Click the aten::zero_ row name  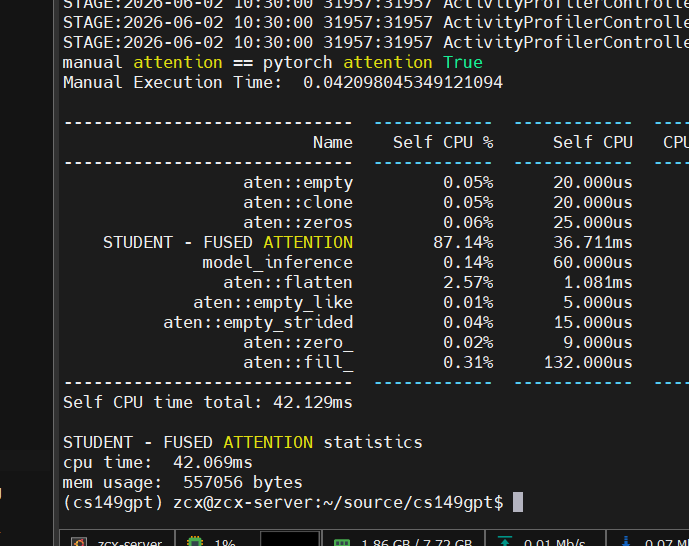(298, 343)
